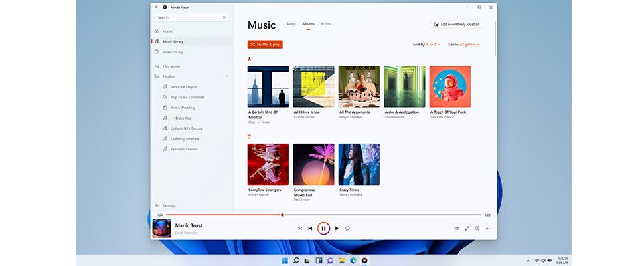Open File Explorer from taskbar
This screenshot has width=644, height=266.
(341, 261)
